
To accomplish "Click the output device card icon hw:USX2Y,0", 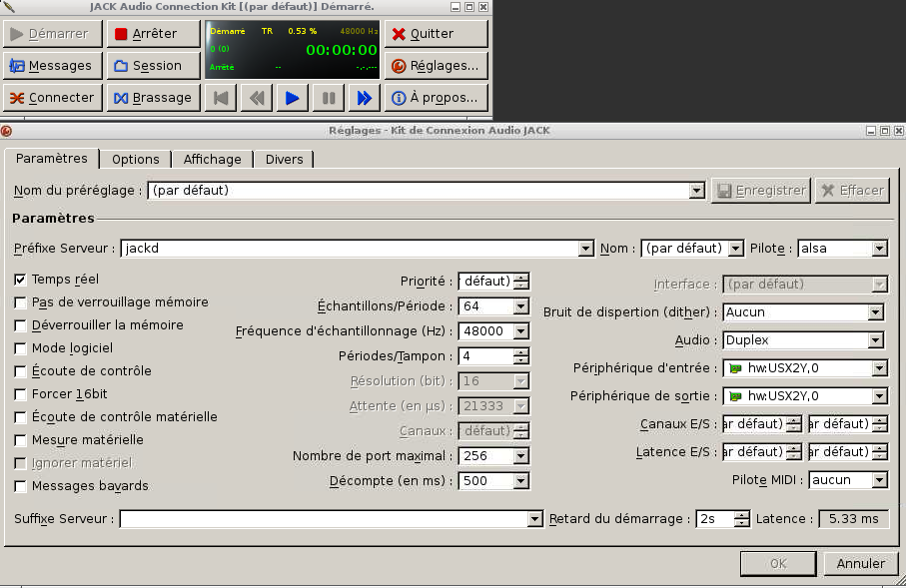I will point(735,396).
